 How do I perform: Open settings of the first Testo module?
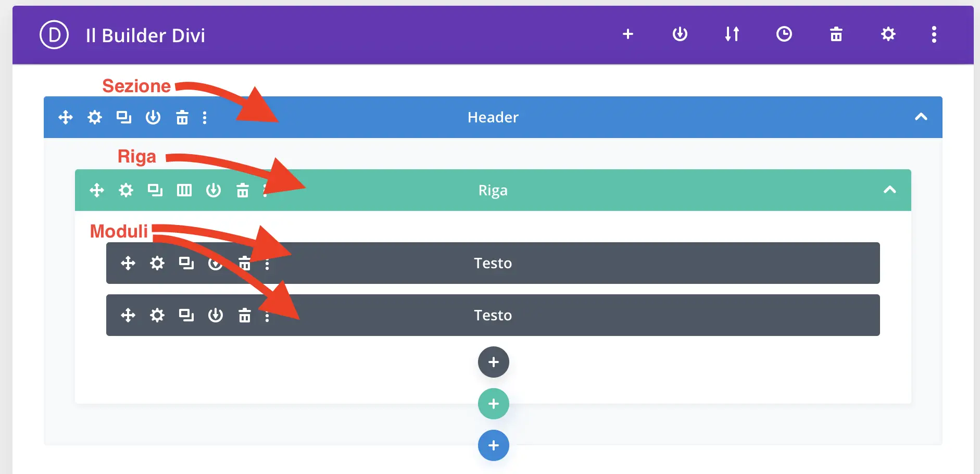(157, 263)
